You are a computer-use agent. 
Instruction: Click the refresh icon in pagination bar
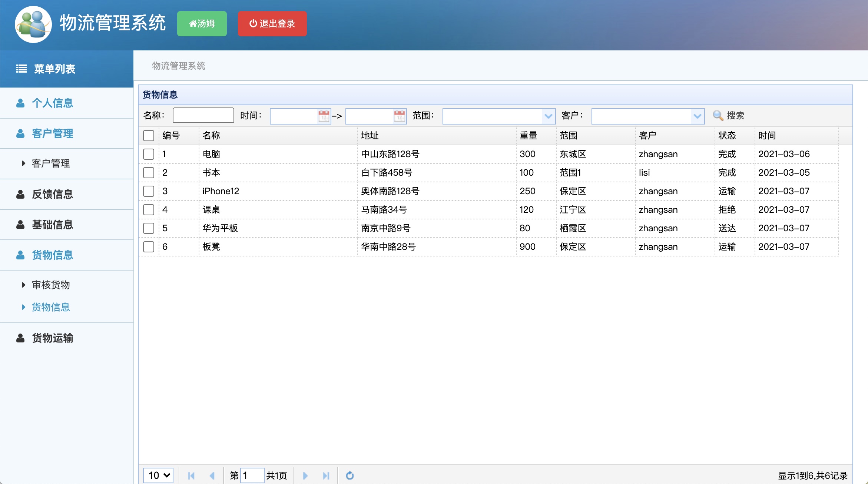pos(349,475)
